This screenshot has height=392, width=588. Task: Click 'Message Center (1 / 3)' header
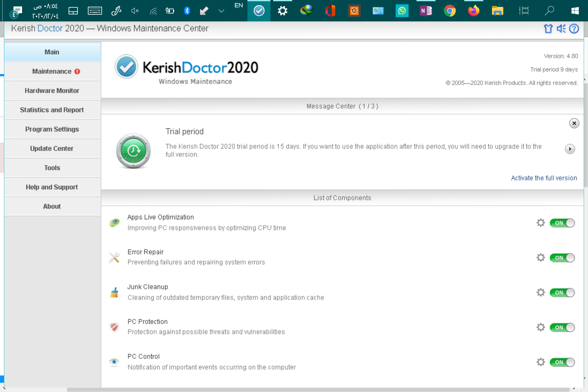[342, 106]
